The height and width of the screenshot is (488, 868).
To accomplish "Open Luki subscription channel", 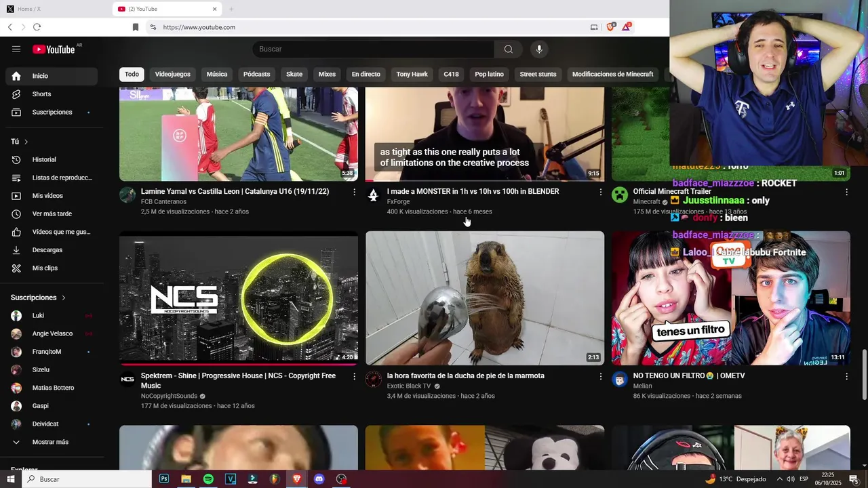I will coord(52,316).
